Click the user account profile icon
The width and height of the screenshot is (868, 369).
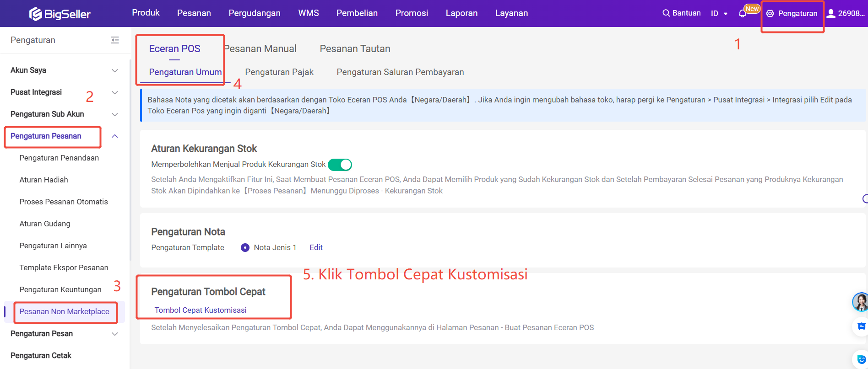tap(831, 13)
